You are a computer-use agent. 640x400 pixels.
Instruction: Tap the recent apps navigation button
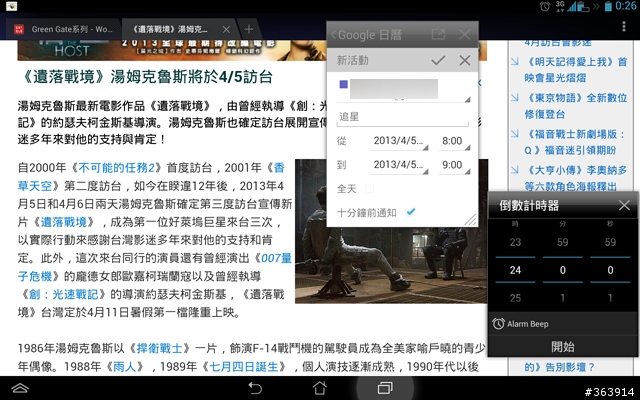[x=384, y=388]
